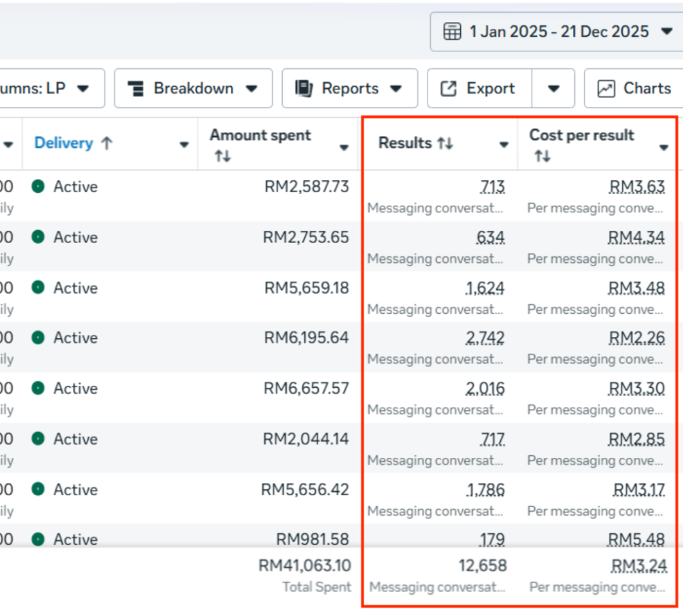Viewport: 683px width, 616px height.
Task: Click the Charts line-graph icon
Action: 606,89
